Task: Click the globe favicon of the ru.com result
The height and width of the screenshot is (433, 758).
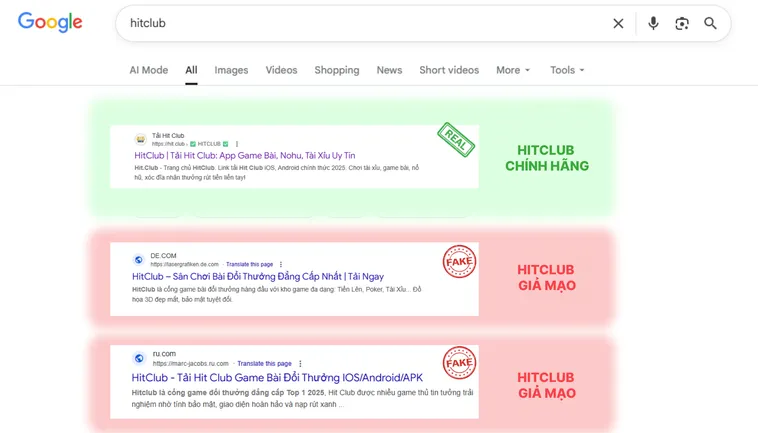Action: click(x=139, y=358)
